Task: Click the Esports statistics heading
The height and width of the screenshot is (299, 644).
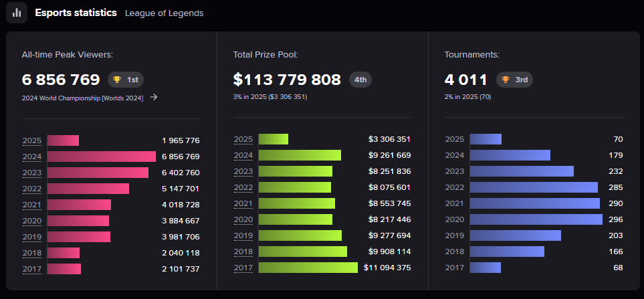Action: [76, 13]
